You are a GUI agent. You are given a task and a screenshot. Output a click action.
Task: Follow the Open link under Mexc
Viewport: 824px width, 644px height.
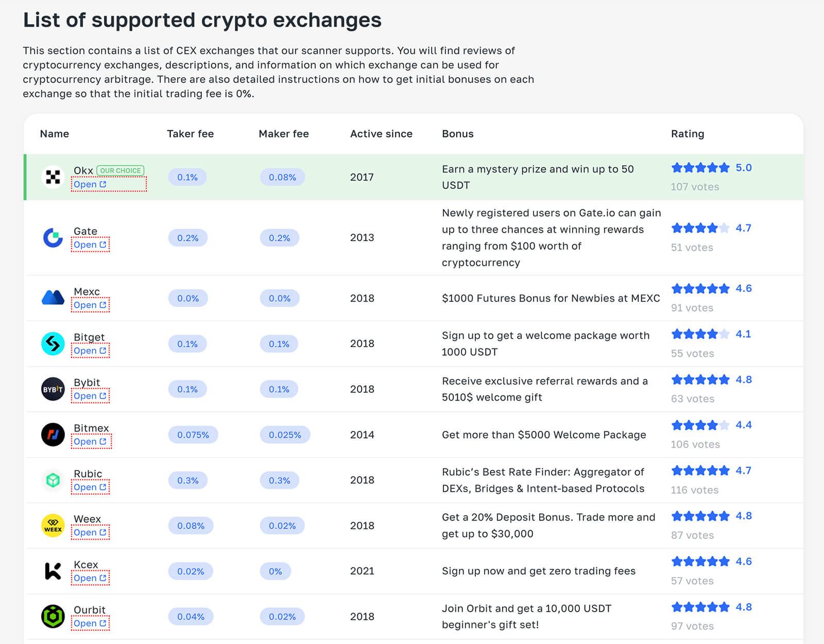[x=90, y=305]
